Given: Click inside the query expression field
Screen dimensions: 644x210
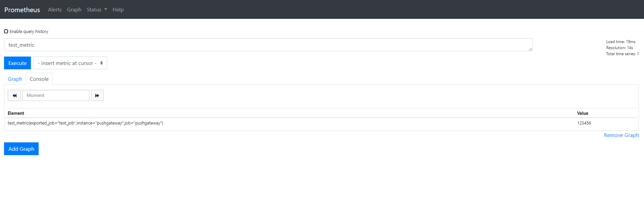Looking at the screenshot, I should (x=134, y=44).
